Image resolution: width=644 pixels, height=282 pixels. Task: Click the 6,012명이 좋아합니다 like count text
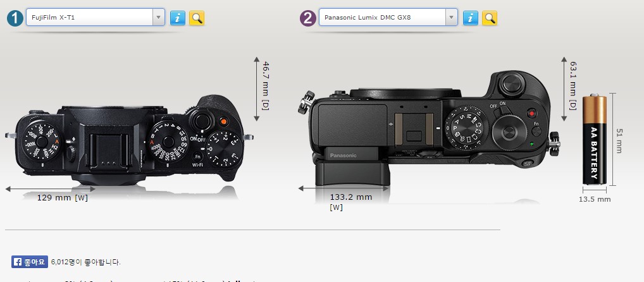coord(86,262)
